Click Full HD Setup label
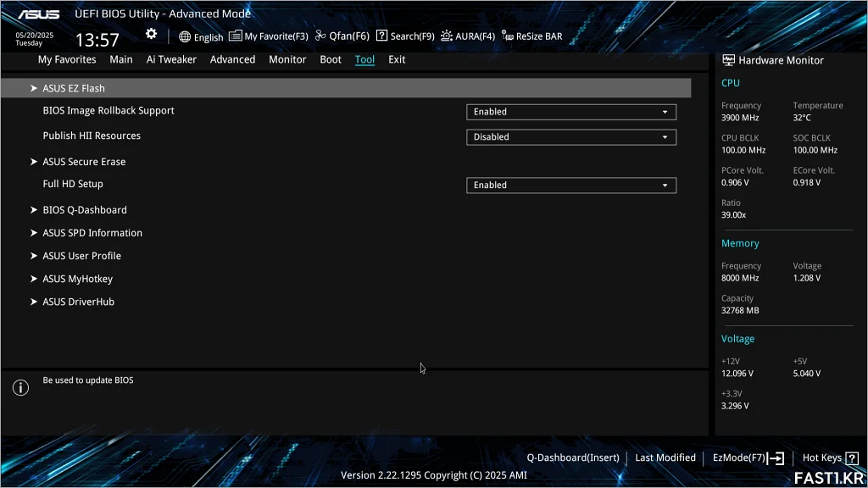The height and width of the screenshot is (488, 868). click(x=73, y=184)
